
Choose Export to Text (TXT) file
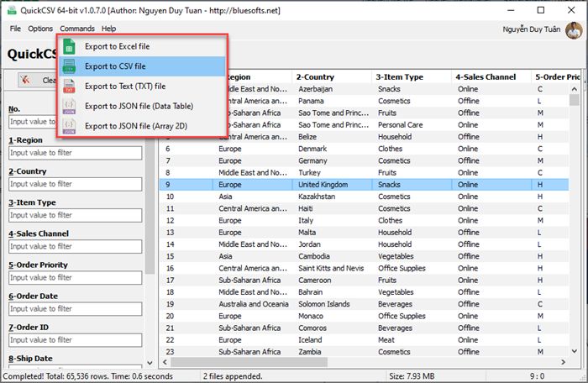tap(125, 87)
